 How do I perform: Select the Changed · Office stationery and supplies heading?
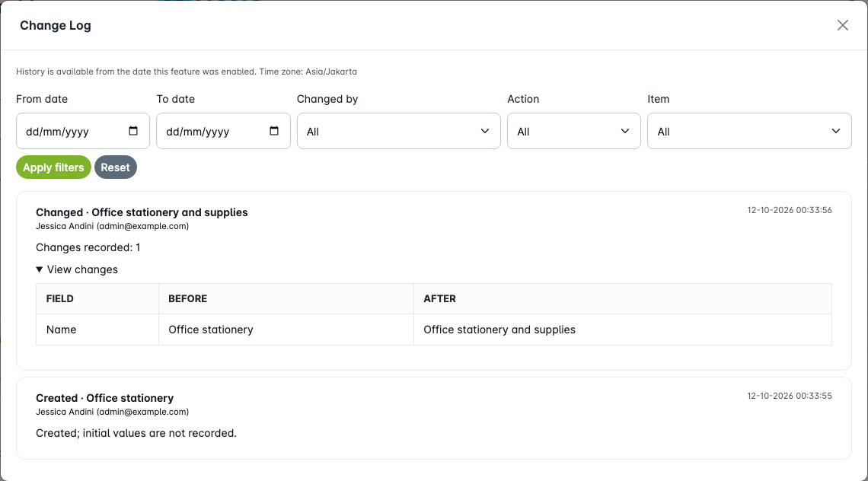coord(142,212)
